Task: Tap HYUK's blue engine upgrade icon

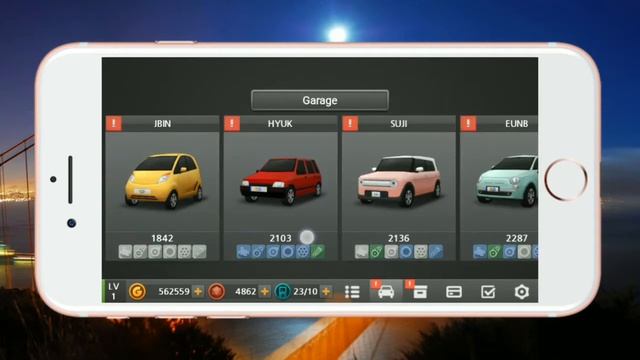Action: (x=243, y=252)
